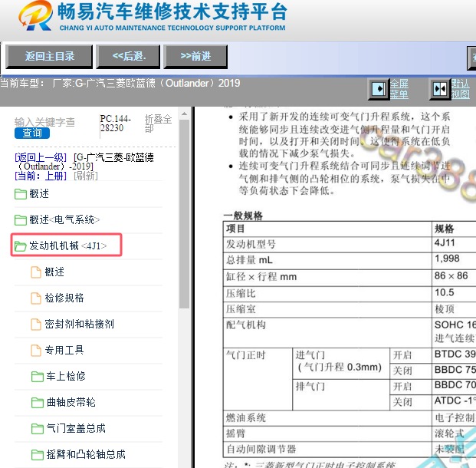Screen dimensions: 476x468
Task: Expand the 概述 folder item
Action: point(39,193)
